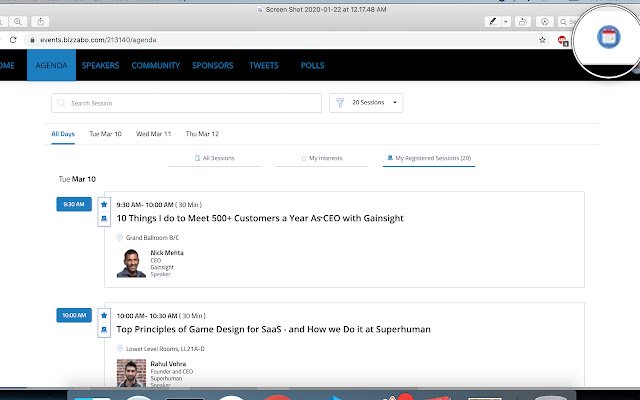Viewport: 640px width, 400px height.
Task: Go to the SPEAKERS page
Action: tap(100, 65)
